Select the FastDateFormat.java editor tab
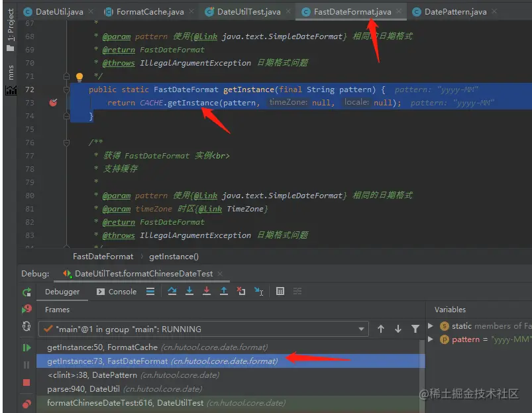The height and width of the screenshot is (413, 532). 346,12
